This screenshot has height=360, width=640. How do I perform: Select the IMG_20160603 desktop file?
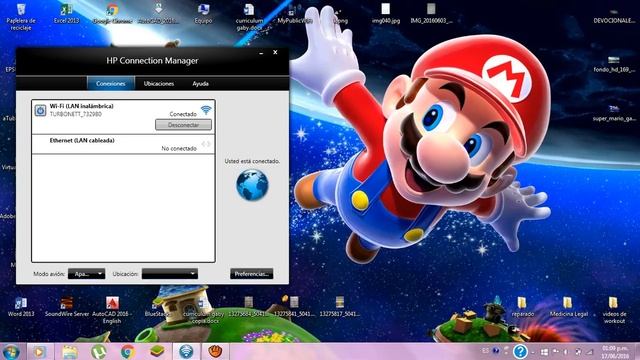[431, 13]
